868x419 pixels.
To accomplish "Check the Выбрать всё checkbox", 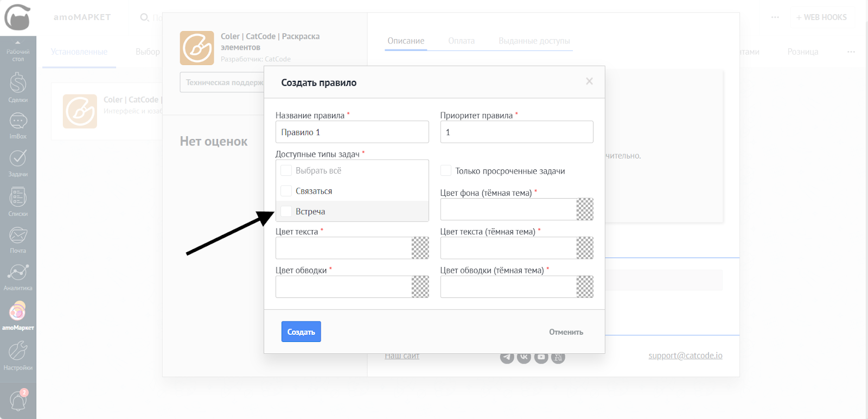I will (286, 170).
